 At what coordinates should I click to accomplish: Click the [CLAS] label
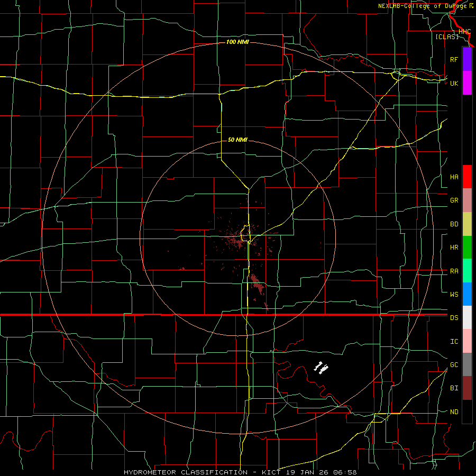(447, 36)
